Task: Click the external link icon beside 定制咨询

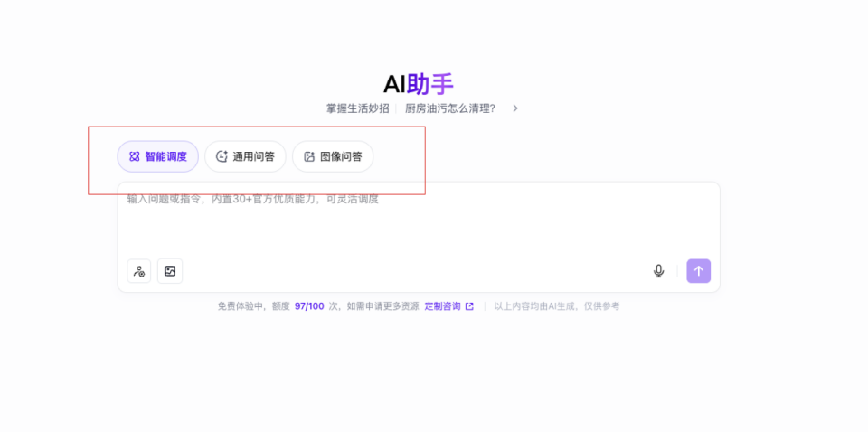Action: [x=469, y=306]
